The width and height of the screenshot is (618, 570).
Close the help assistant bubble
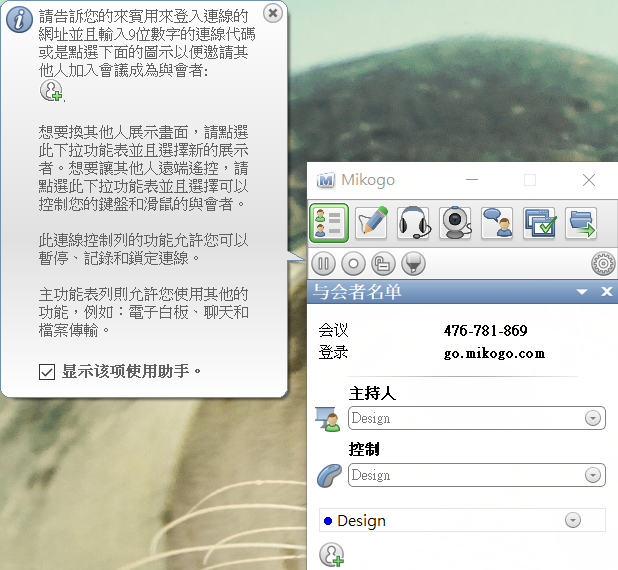[273, 13]
